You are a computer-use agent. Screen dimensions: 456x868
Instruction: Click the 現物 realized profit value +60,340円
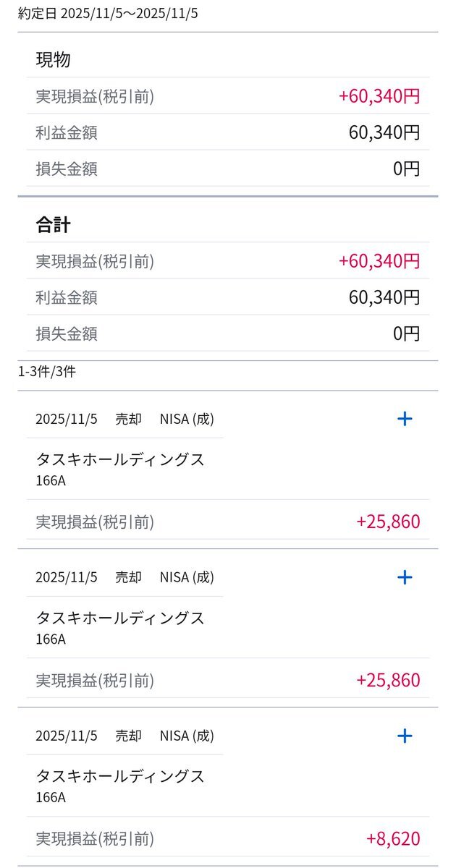pyautogui.click(x=379, y=96)
